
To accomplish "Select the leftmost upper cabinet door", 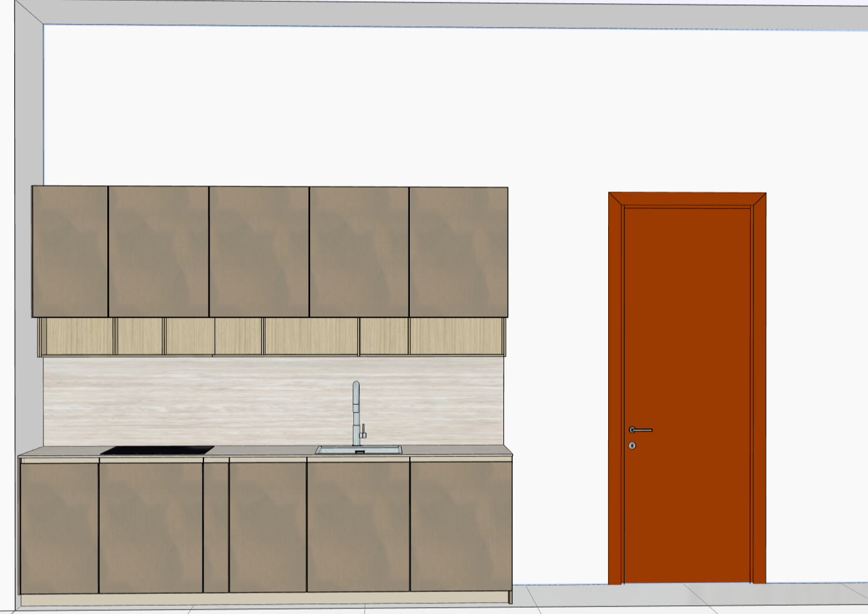I will [x=70, y=251].
